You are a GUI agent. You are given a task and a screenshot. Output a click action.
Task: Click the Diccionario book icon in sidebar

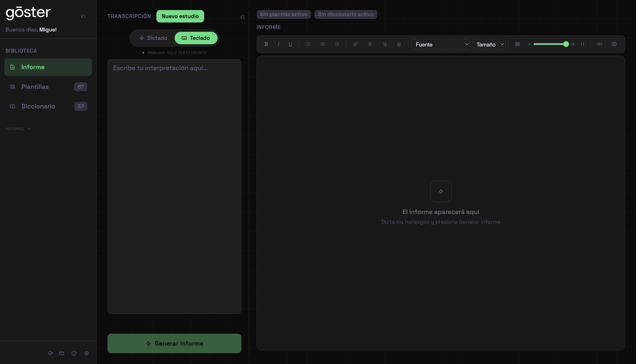12,106
